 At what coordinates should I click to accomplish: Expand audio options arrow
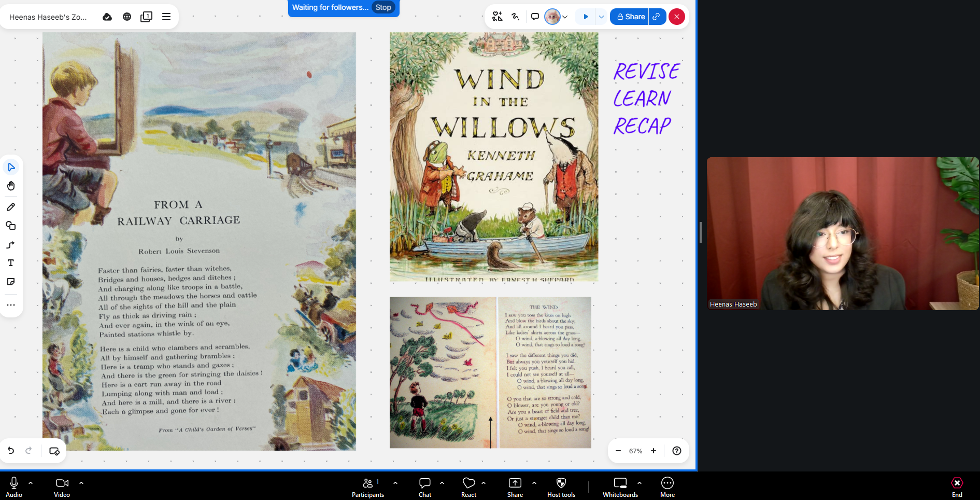tap(31, 483)
